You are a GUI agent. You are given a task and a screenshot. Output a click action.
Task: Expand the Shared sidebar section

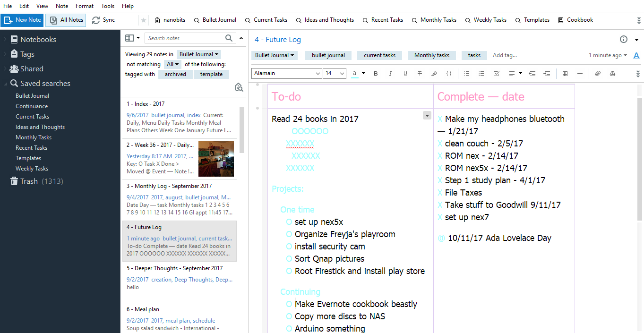click(5, 69)
